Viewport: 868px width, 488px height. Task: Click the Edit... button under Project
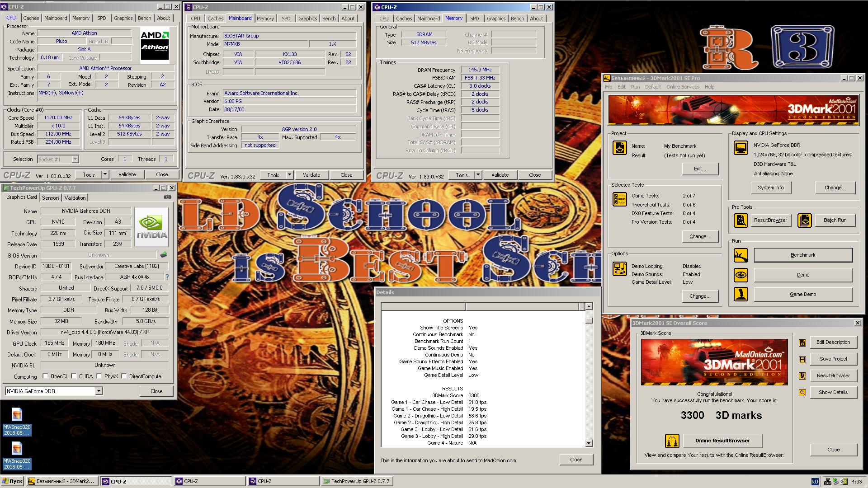[x=700, y=169]
